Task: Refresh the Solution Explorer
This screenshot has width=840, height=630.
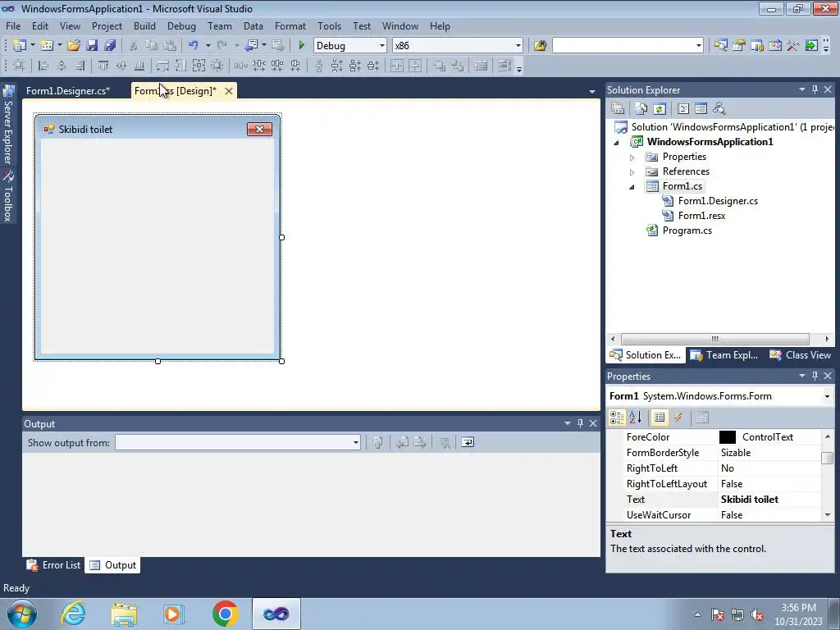Action: point(660,109)
